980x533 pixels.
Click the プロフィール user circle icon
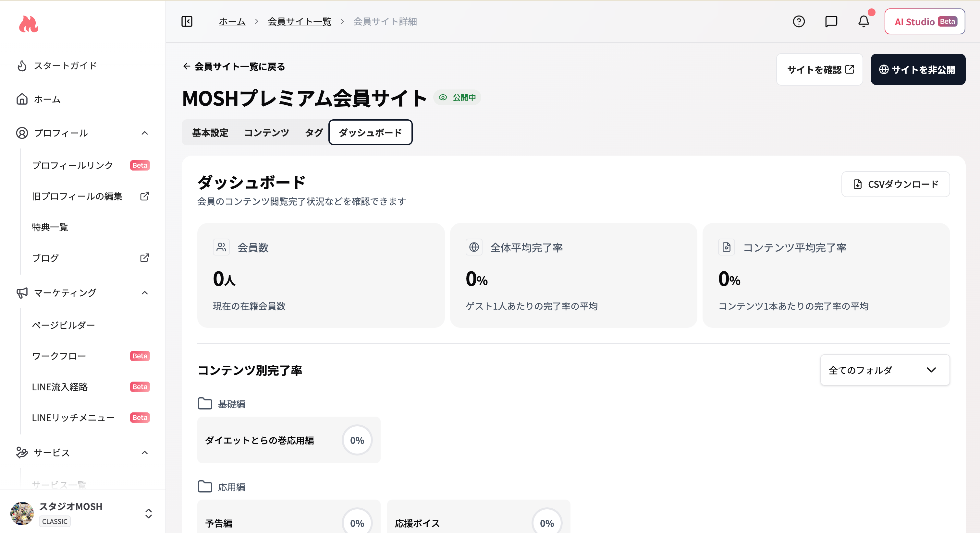[22, 133]
